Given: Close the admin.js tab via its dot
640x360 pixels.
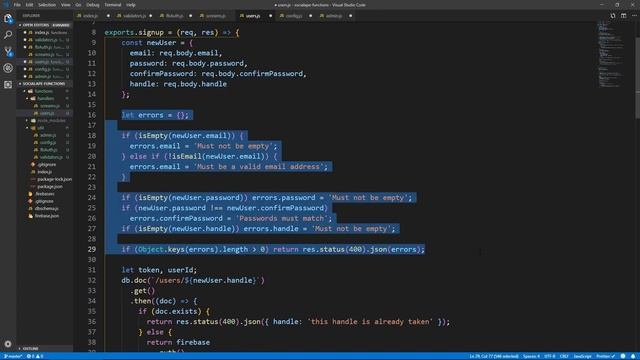Looking at the screenshot, I should [350, 16].
